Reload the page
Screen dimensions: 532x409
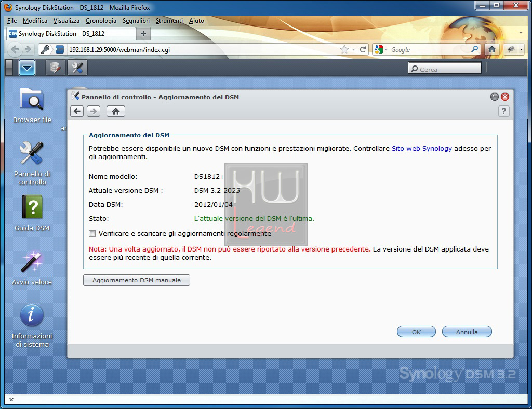click(x=363, y=49)
